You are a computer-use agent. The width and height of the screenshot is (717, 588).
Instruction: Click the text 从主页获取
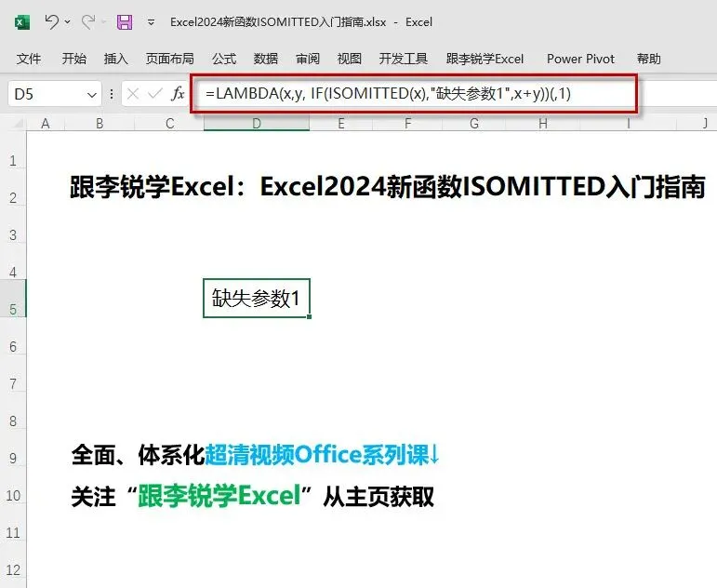point(378,496)
